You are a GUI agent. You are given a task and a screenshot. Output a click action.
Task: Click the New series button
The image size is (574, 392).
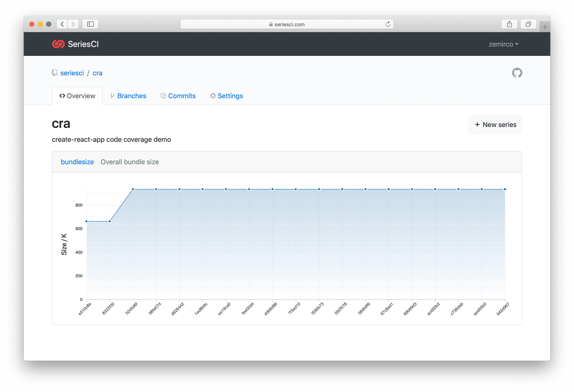495,125
